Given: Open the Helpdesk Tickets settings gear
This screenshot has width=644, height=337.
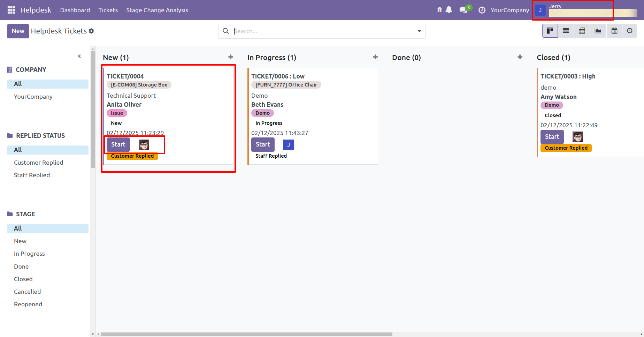Looking at the screenshot, I should pos(91,31).
